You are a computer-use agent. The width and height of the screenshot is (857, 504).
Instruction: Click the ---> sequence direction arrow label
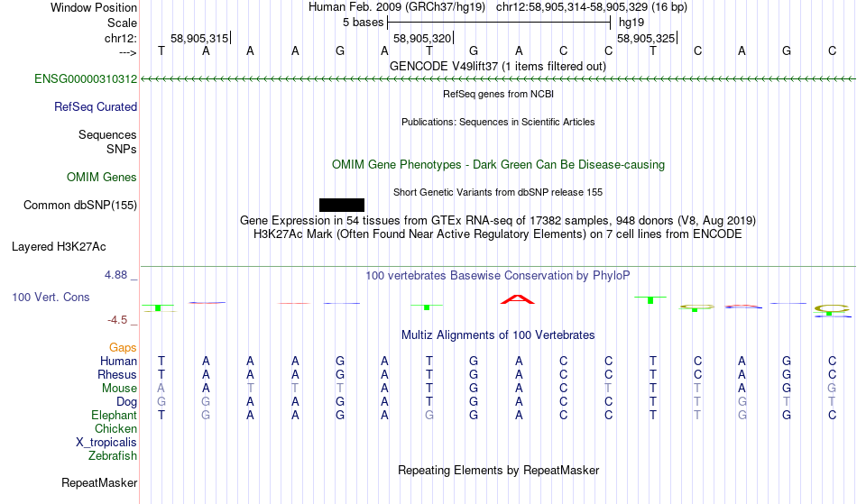[128, 52]
